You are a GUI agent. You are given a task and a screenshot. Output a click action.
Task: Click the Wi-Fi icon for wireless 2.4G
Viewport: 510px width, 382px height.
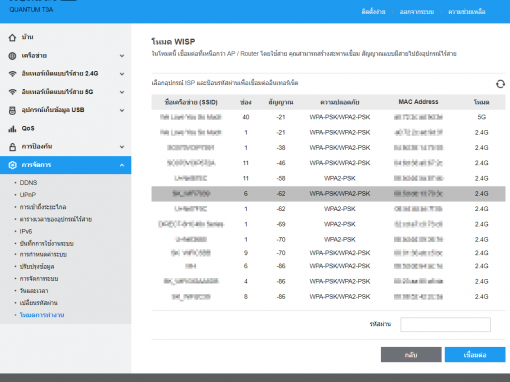(12, 74)
